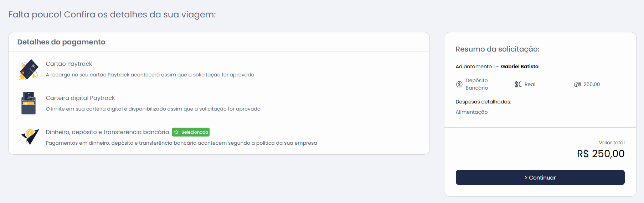Click the Carteira digital wallet icon
This screenshot has width=644, height=203.
pos(29,103)
